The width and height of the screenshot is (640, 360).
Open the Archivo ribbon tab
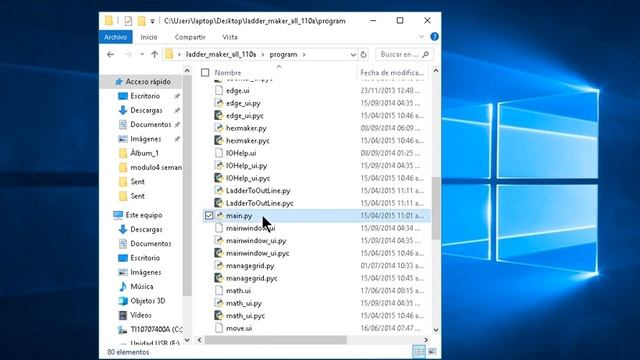[116, 37]
